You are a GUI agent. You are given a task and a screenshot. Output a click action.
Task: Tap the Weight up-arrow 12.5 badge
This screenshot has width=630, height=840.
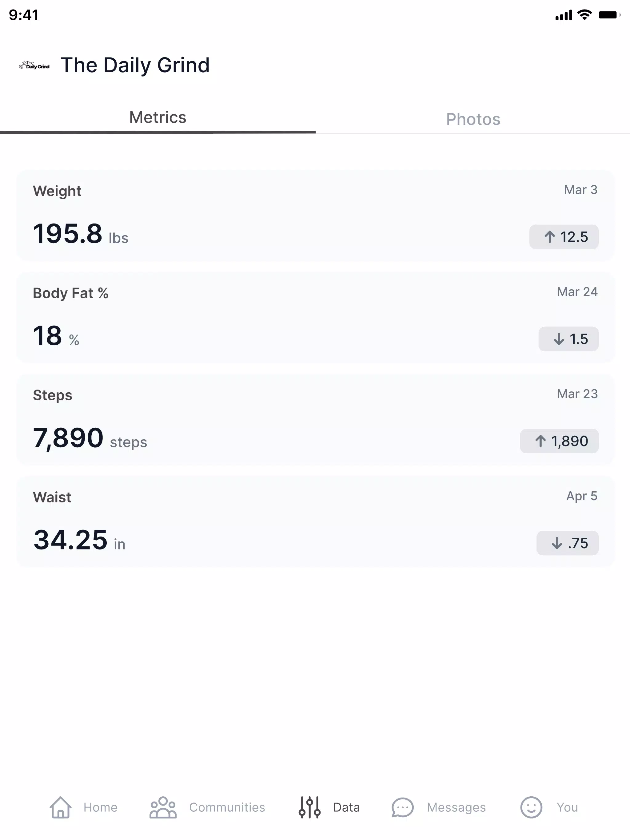564,237
